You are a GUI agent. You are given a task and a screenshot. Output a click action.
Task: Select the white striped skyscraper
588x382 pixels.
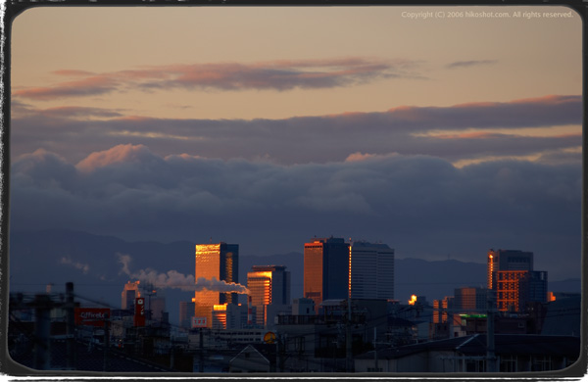pyautogui.click(x=372, y=270)
